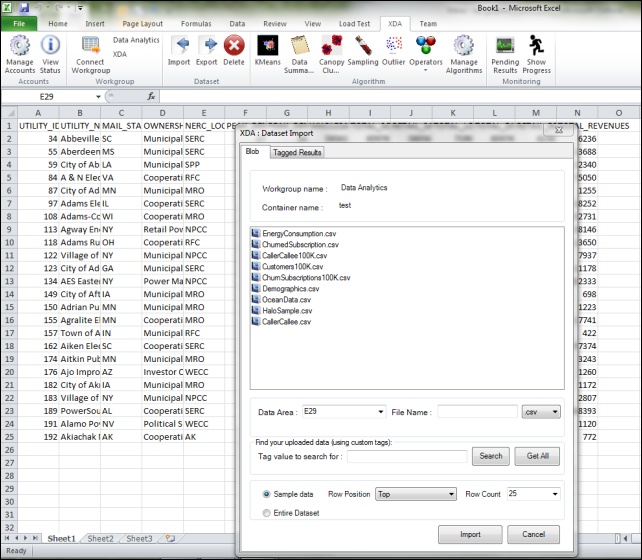Click the File Name input field
Viewport: 642px width, 560px height.
(477, 411)
